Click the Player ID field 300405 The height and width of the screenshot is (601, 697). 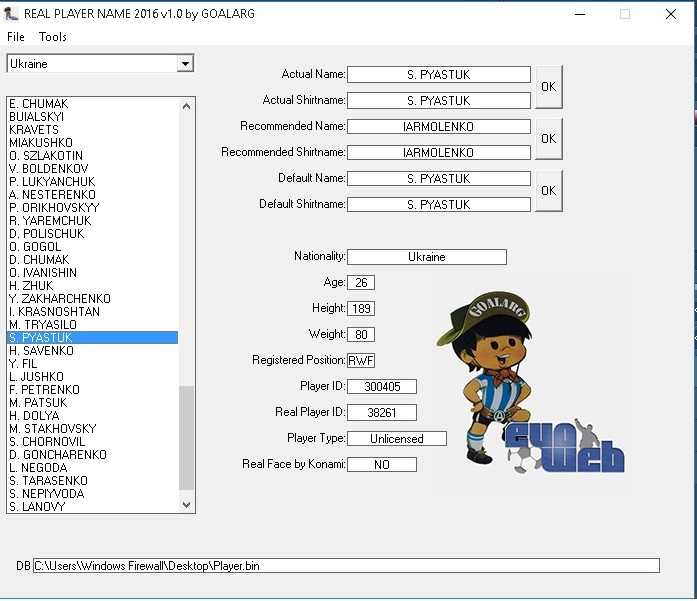pyautogui.click(x=382, y=387)
